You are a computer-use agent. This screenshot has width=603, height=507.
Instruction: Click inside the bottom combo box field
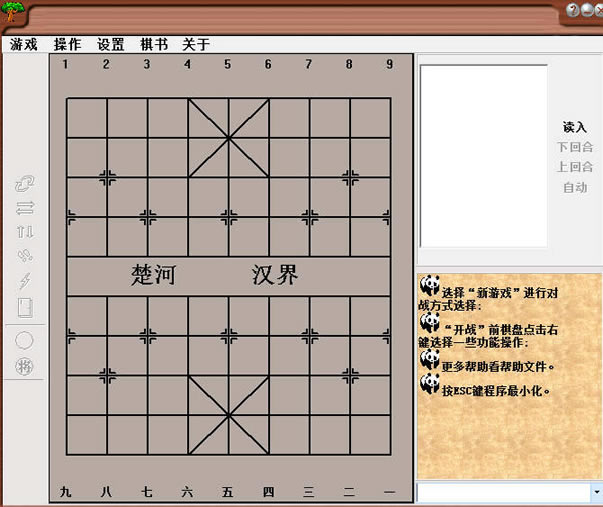coord(503,493)
